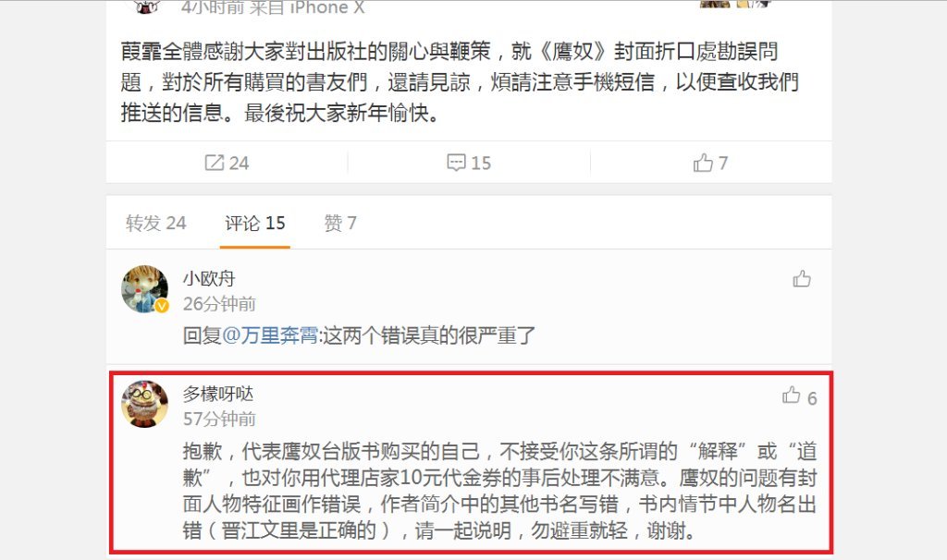Open comments via the speech bubble icon
This screenshot has width=947, height=560.
456,163
